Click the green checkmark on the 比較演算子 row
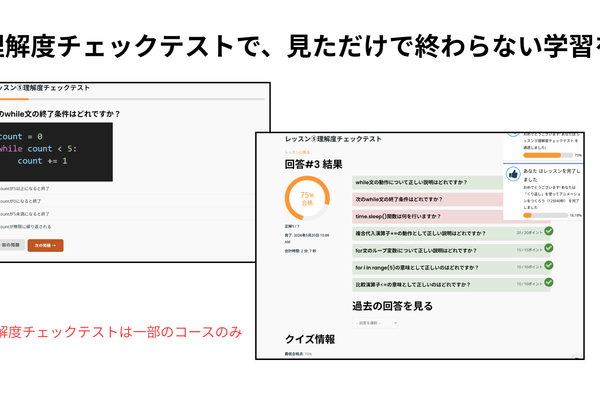This screenshot has height=400, width=600. pos(549,282)
